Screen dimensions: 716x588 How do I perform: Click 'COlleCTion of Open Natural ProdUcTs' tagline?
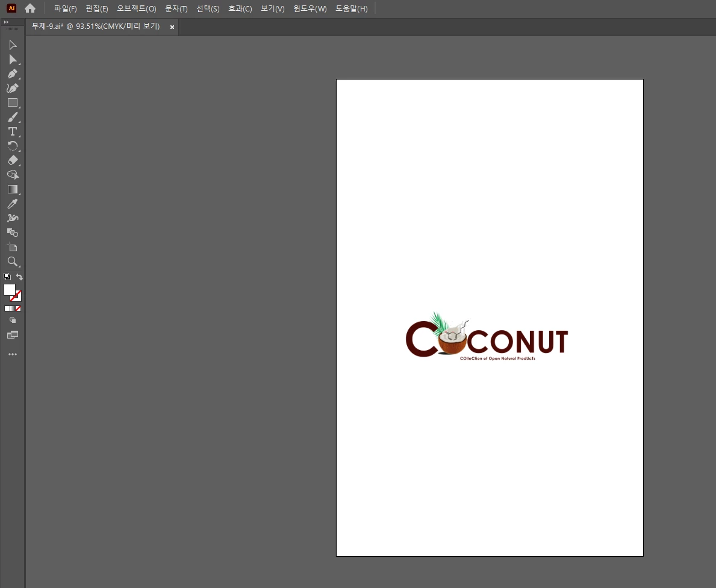[x=498, y=358]
